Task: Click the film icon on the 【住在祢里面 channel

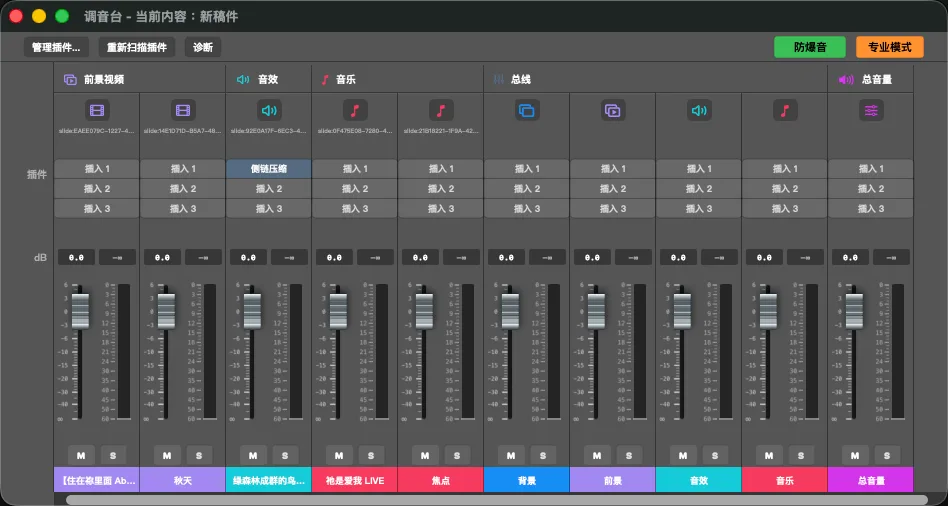Action: [x=97, y=110]
